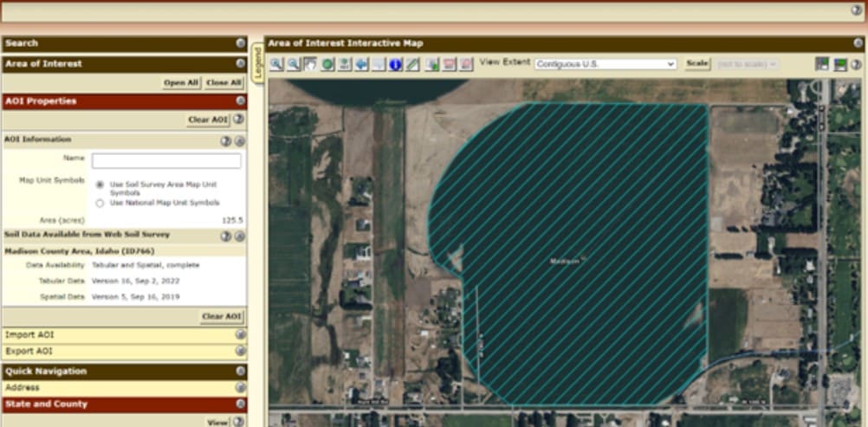Click the AOI Name text field
The height and width of the screenshot is (427, 868).
click(x=166, y=161)
